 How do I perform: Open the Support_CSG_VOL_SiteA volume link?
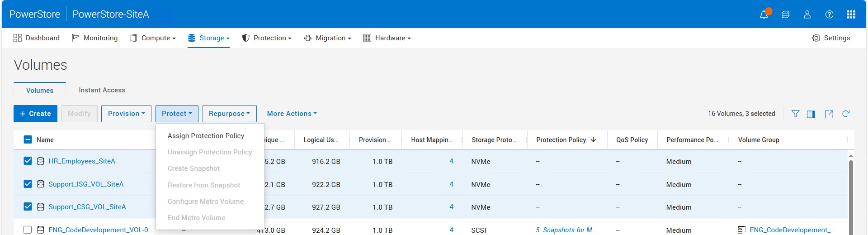click(x=87, y=207)
